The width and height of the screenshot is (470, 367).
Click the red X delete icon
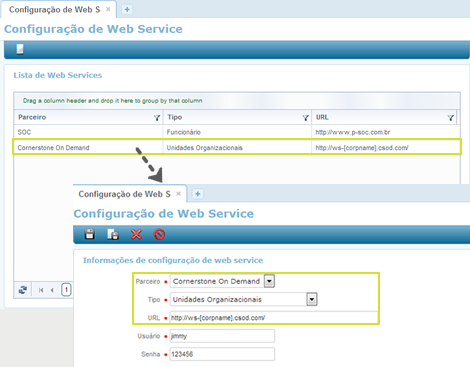(136, 234)
